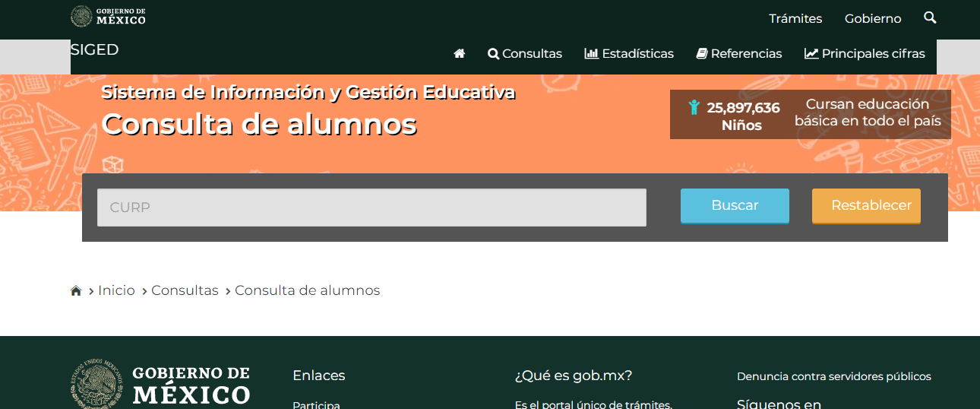Viewport: 980px width, 409px height.
Task: Click the child figure icon beside 25,897,636
Action: [x=694, y=107]
